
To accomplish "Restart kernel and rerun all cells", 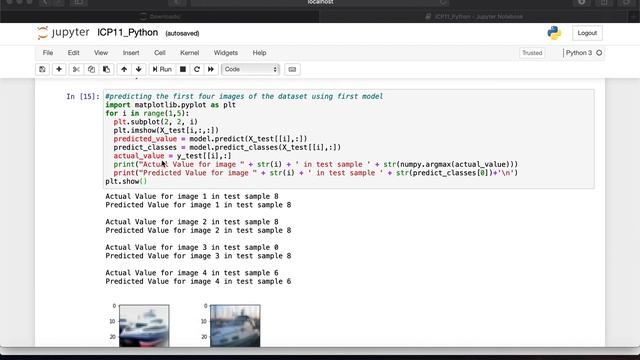I will pos(211,69).
